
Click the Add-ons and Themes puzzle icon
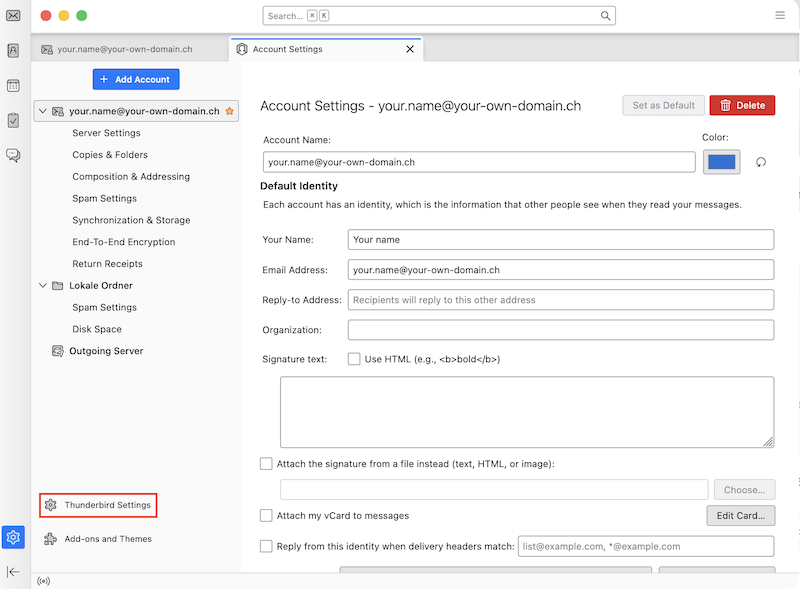[51, 539]
